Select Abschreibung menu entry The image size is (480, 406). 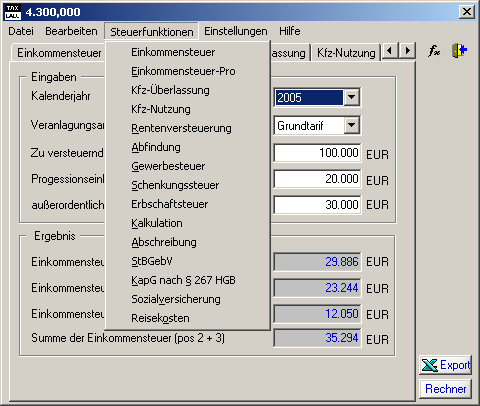[x=187, y=242]
